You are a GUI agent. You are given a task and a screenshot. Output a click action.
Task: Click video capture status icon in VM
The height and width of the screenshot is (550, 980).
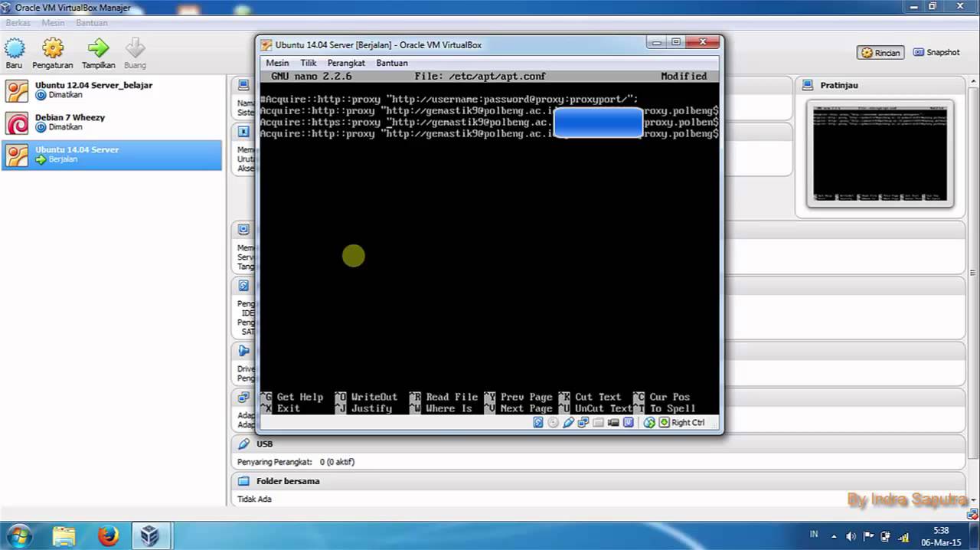click(613, 422)
